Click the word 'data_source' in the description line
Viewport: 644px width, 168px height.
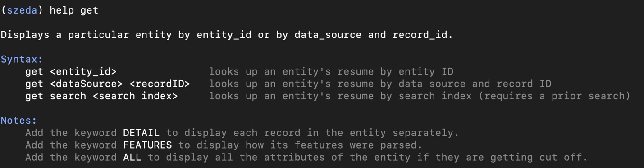[328, 35]
